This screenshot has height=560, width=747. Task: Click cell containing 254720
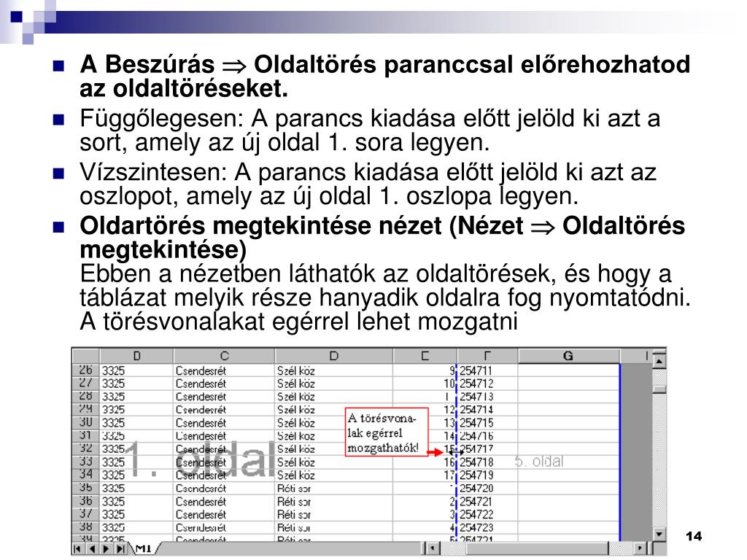[487, 488]
